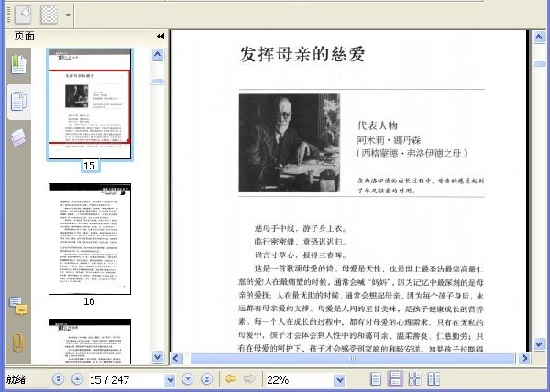
Task: Click the horizontal scrollbar thumb
Action: [x=352, y=358]
